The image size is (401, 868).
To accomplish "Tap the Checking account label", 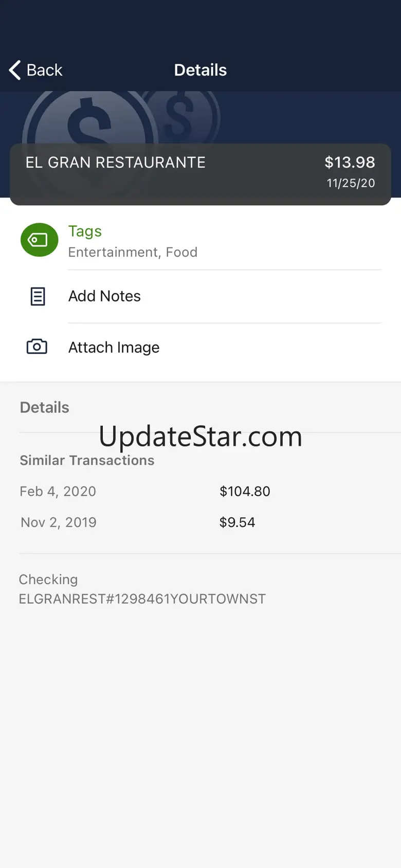I will [x=48, y=580].
